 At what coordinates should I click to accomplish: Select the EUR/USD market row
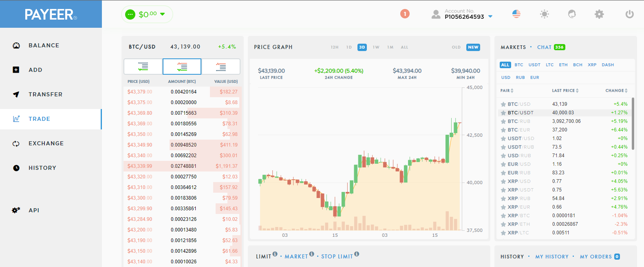[x=564, y=164]
